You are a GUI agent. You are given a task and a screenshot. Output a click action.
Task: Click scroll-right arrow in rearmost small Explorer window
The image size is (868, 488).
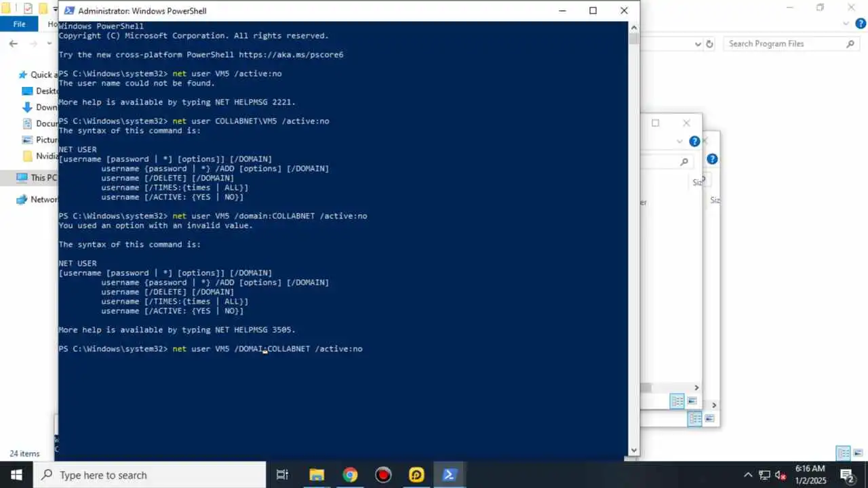click(714, 405)
